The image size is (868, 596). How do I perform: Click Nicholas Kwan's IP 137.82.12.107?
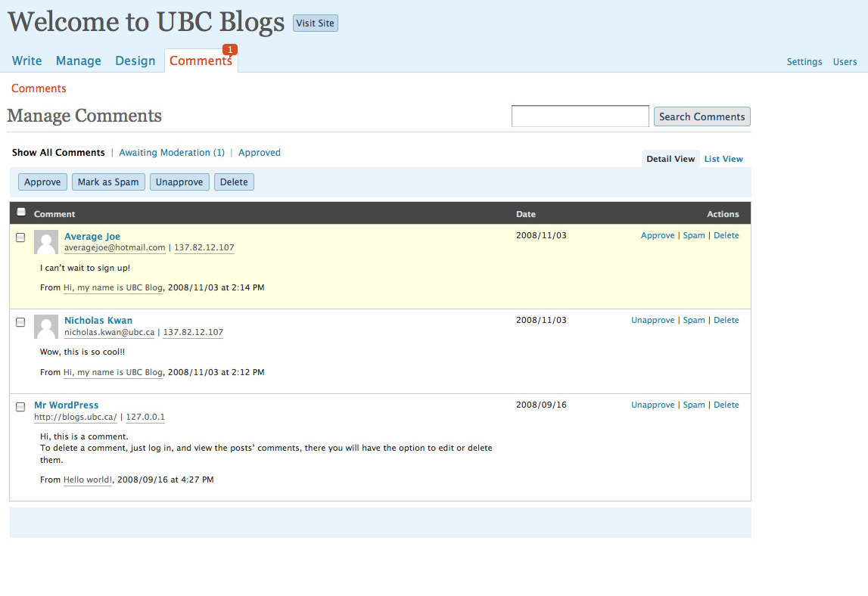point(193,332)
